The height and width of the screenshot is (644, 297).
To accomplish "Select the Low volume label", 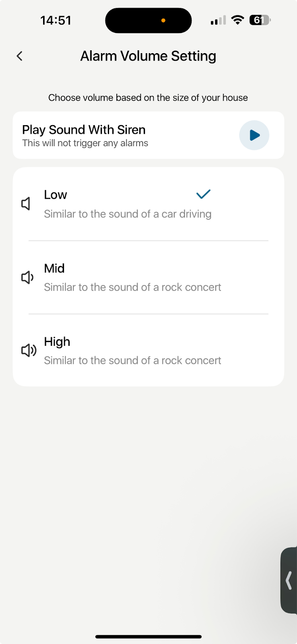I will (56, 195).
